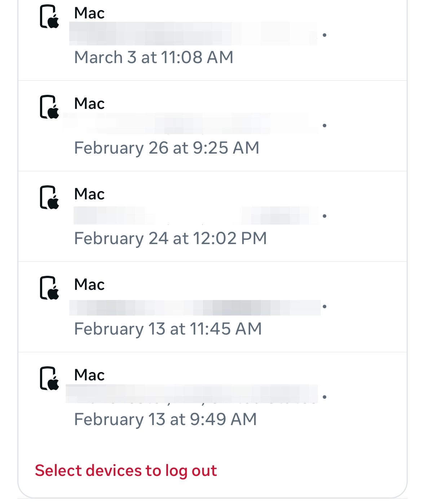
Task: Choose the 'Mac' title above February 13 9:49 AM
Action: (x=89, y=375)
